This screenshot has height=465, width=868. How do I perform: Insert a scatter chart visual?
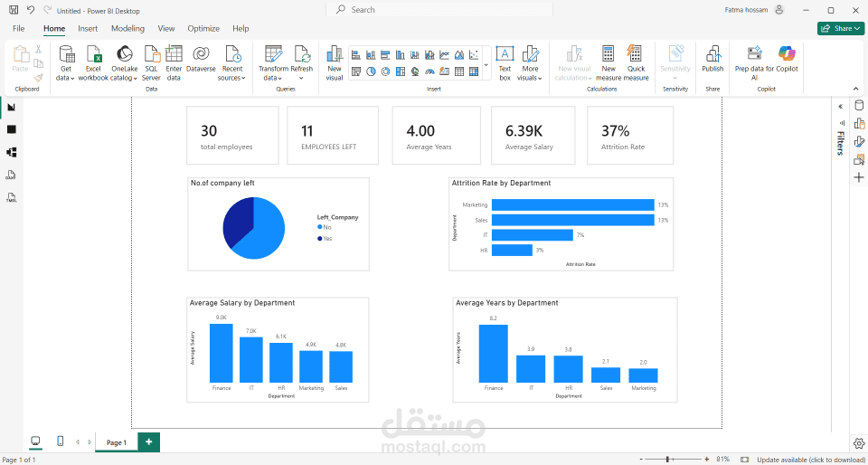tap(474, 55)
